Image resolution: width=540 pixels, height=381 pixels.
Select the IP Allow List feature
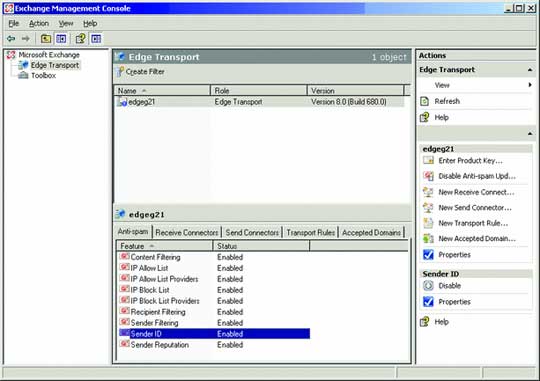(149, 268)
